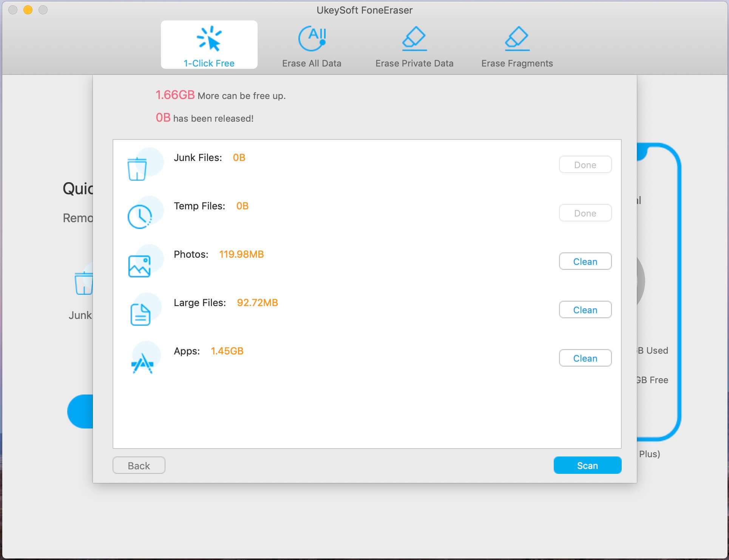Toggle the 1-Click Free mode
This screenshot has width=729, height=560.
pyautogui.click(x=209, y=44)
